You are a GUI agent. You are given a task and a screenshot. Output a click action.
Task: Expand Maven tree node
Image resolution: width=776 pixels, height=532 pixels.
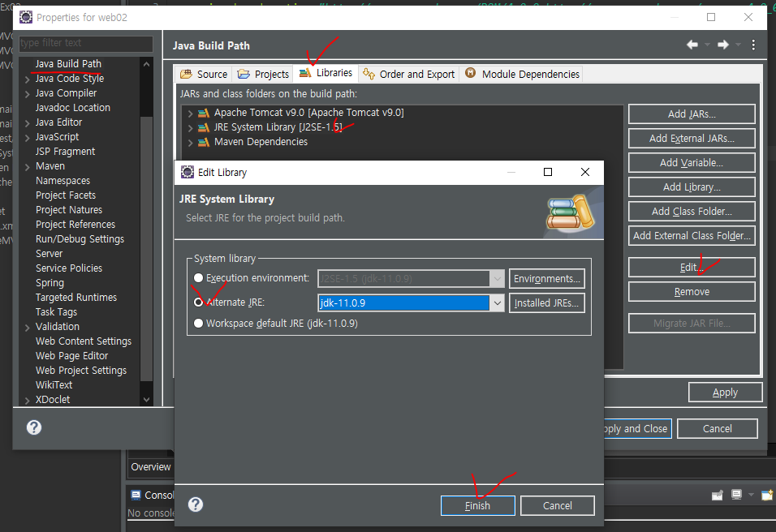(x=28, y=166)
